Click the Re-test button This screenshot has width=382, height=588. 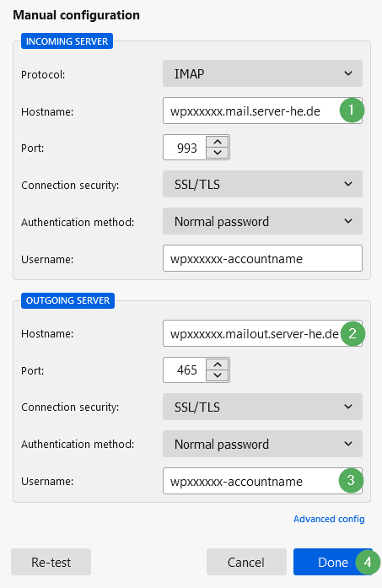(51, 562)
